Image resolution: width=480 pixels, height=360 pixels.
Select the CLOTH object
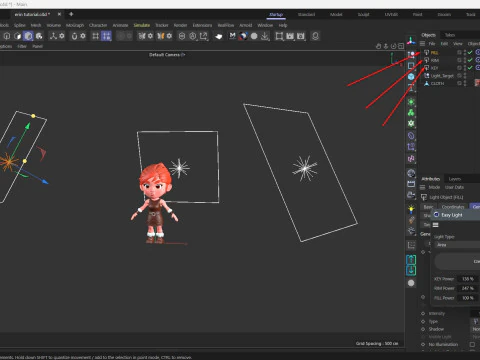coord(437,84)
